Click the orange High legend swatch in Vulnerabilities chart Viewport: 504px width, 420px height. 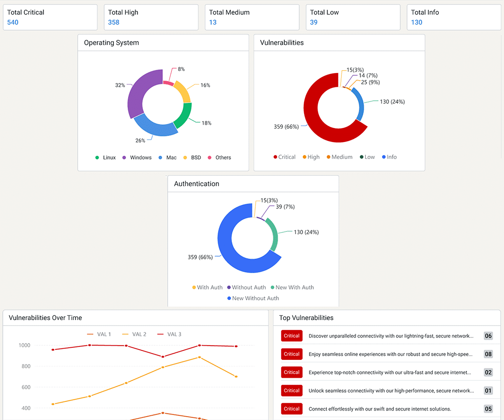tap(305, 157)
